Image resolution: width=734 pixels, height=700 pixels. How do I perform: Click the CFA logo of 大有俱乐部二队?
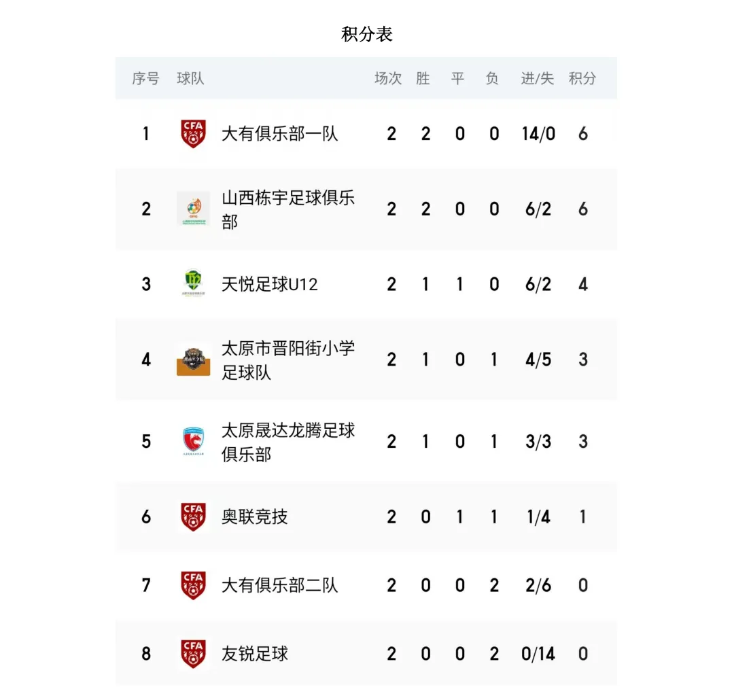[193, 585]
